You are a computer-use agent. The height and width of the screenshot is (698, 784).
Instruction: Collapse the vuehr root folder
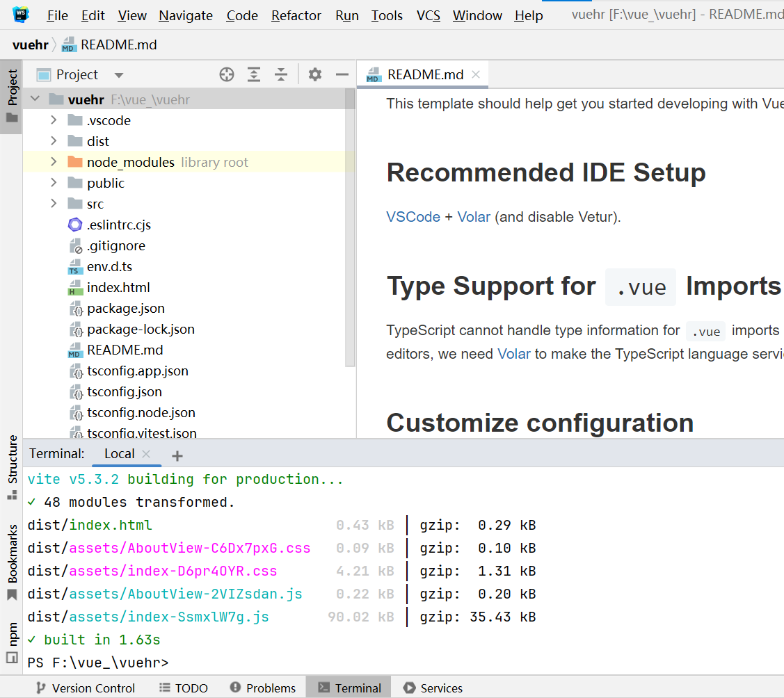point(35,99)
